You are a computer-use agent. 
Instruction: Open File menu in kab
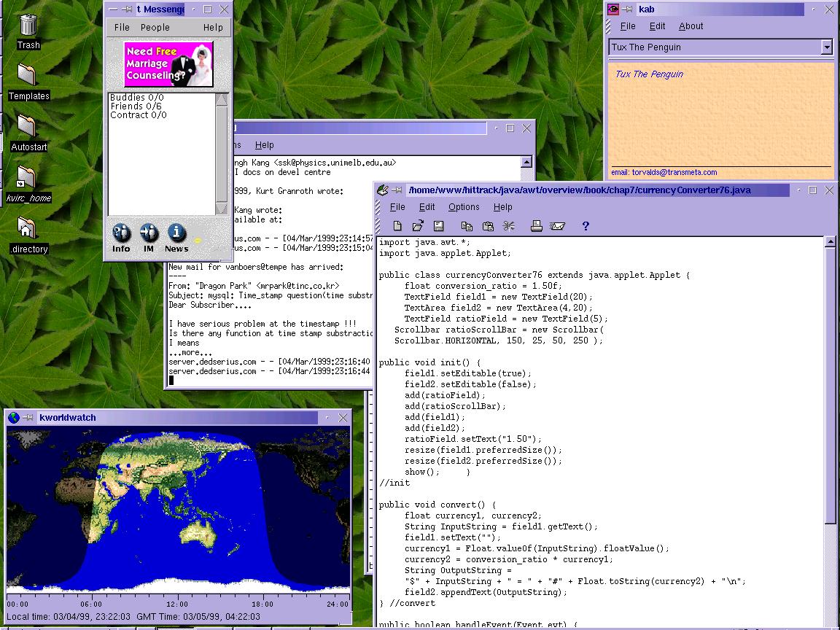[627, 26]
